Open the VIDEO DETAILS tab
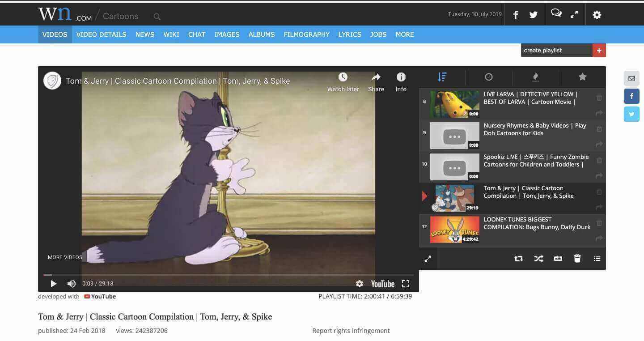Image resolution: width=644 pixels, height=341 pixels. (x=102, y=34)
